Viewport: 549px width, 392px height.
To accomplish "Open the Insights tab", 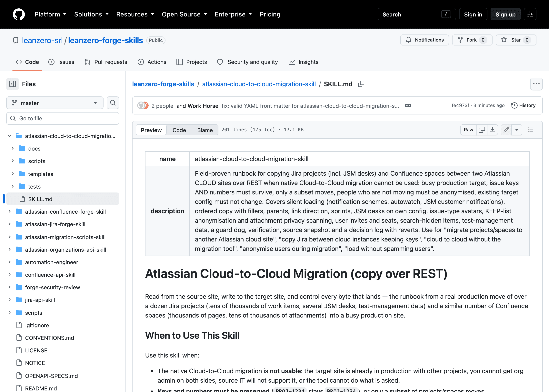I will (303, 62).
